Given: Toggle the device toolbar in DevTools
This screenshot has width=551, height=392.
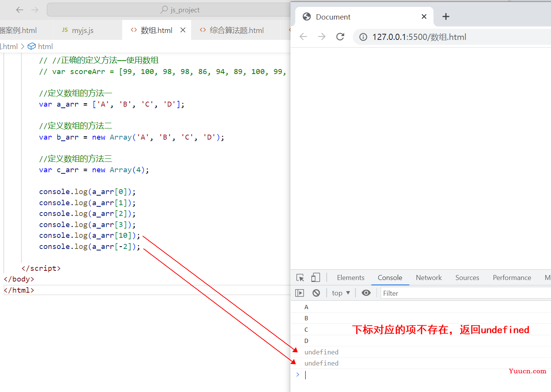Looking at the screenshot, I should coord(316,278).
